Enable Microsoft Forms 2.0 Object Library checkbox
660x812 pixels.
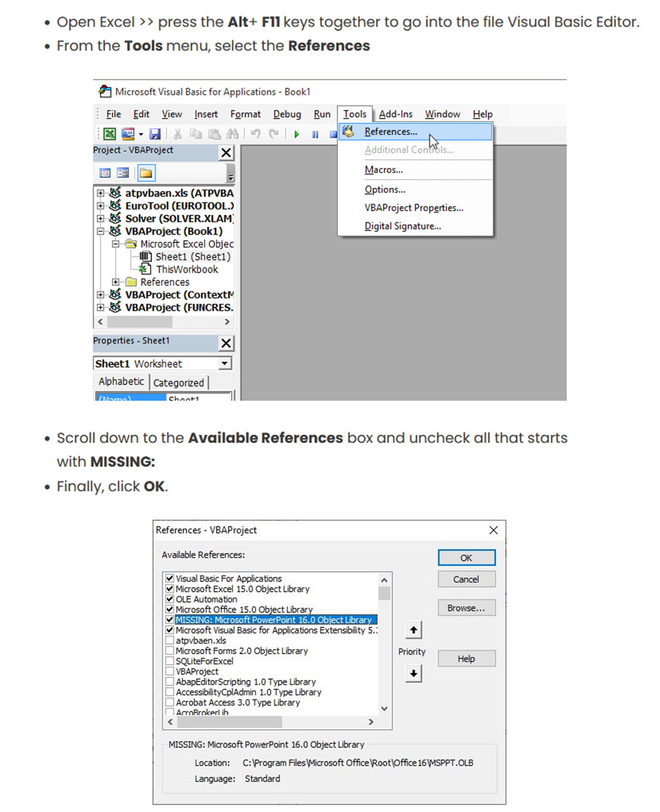click(170, 651)
